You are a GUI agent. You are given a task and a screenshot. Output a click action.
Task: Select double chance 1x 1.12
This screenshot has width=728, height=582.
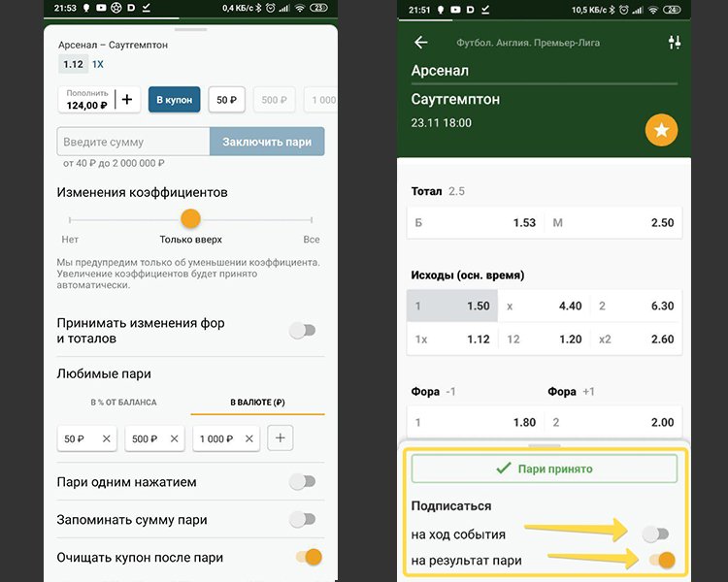452,339
